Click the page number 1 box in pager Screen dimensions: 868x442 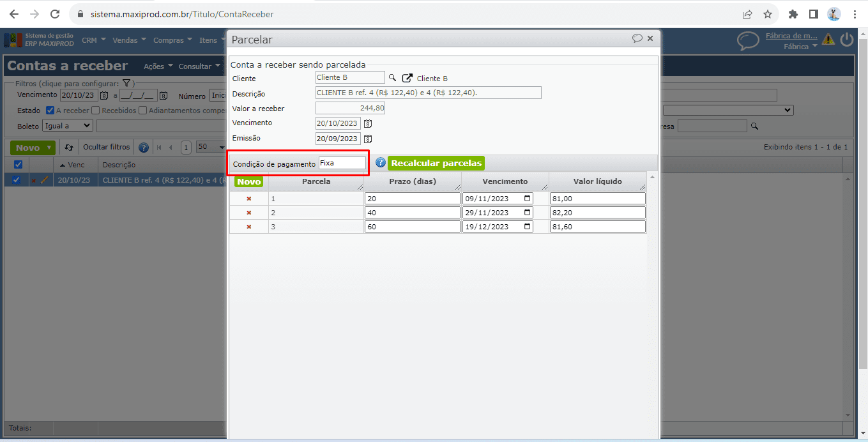[186, 148]
